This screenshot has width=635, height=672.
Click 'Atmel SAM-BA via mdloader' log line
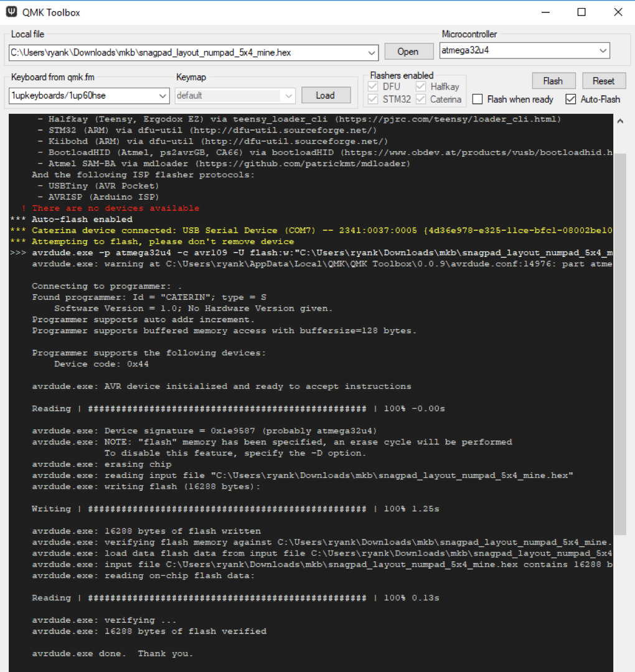(229, 164)
